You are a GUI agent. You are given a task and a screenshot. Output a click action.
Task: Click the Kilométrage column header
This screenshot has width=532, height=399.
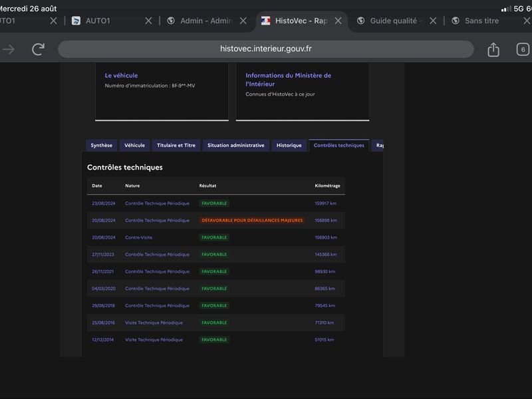327,186
